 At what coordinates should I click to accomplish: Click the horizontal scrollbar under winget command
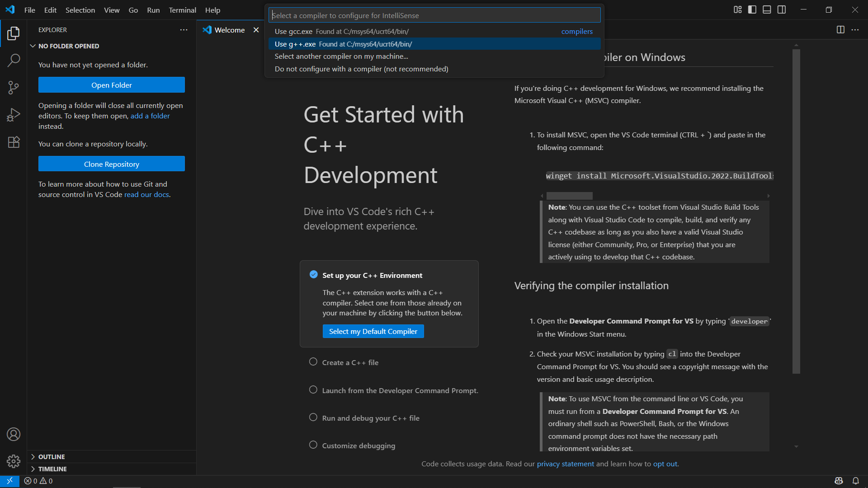point(570,196)
